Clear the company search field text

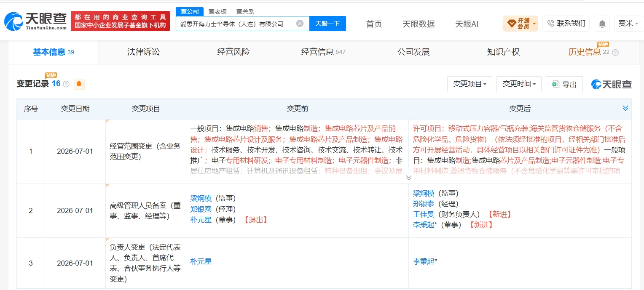[x=300, y=24]
